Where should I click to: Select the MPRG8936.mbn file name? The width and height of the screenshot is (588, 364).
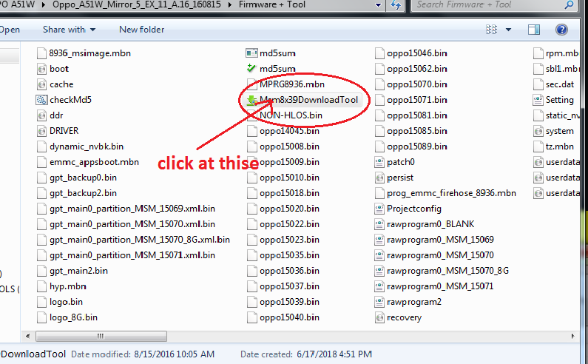(x=291, y=84)
